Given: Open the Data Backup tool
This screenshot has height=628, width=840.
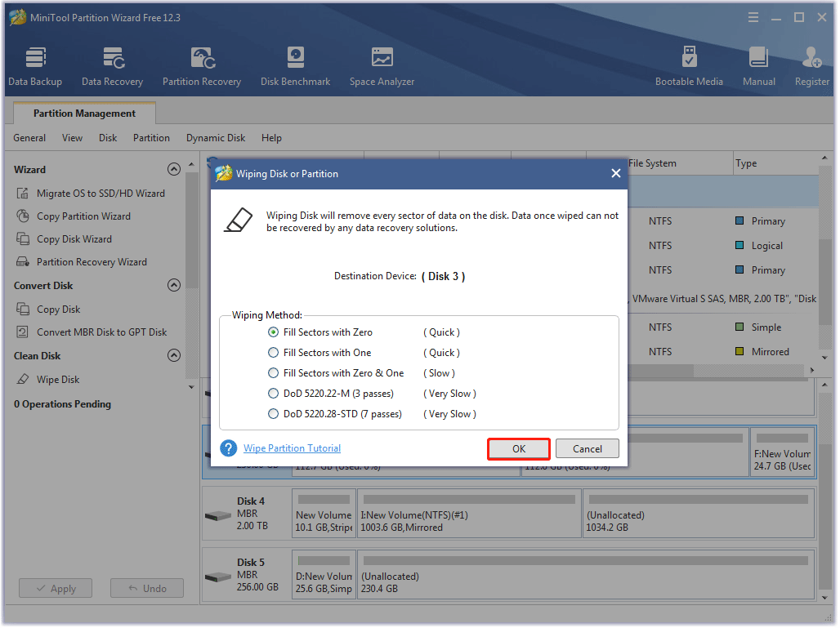Looking at the screenshot, I should pyautogui.click(x=35, y=65).
